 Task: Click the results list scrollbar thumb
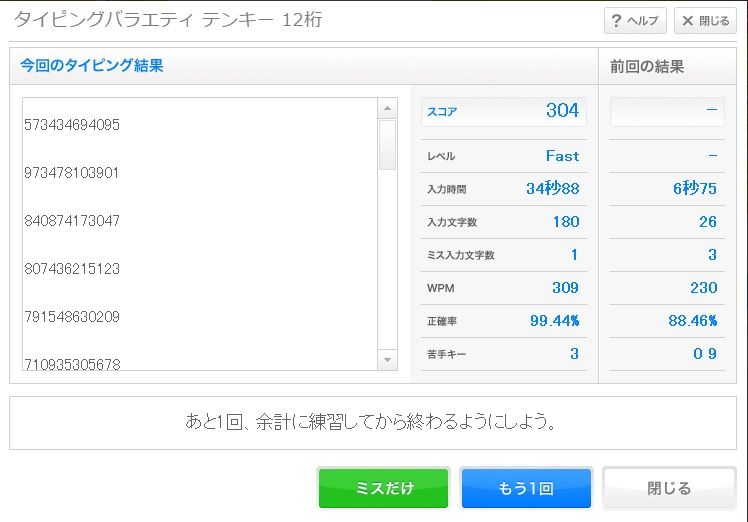(387, 145)
